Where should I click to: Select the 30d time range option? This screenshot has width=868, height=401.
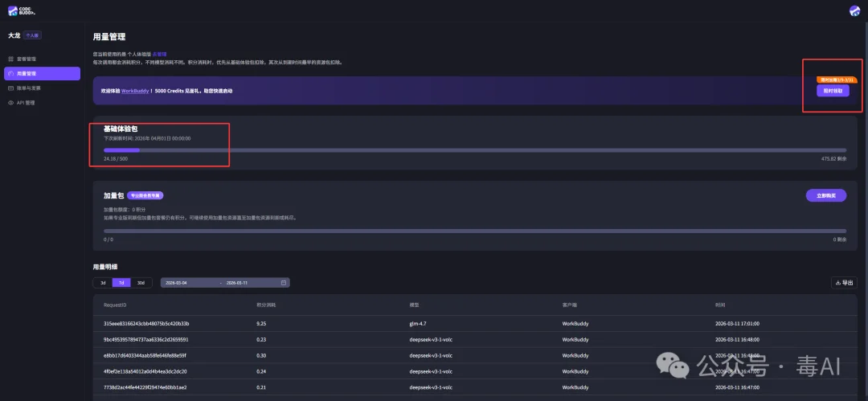pyautogui.click(x=141, y=283)
